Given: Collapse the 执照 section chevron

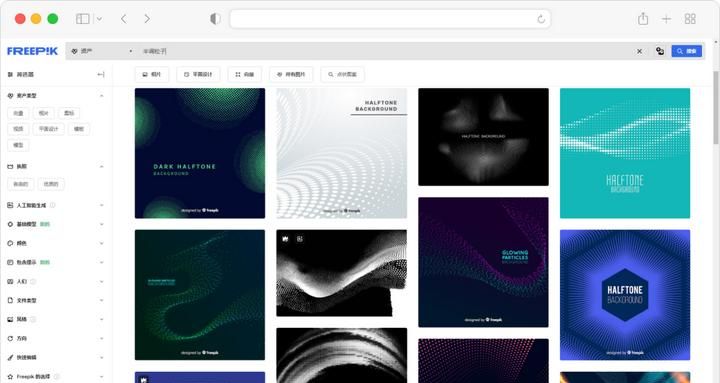Looking at the screenshot, I should [101, 166].
